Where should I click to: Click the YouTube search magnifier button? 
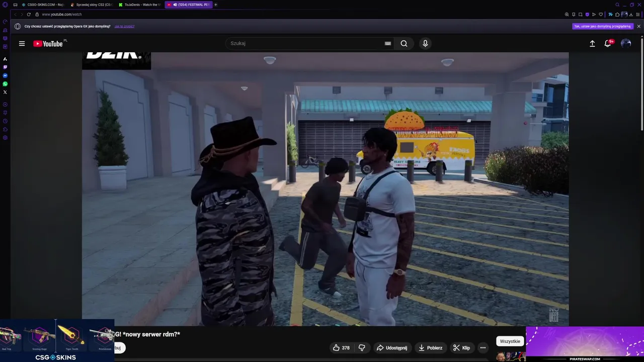coord(404,43)
